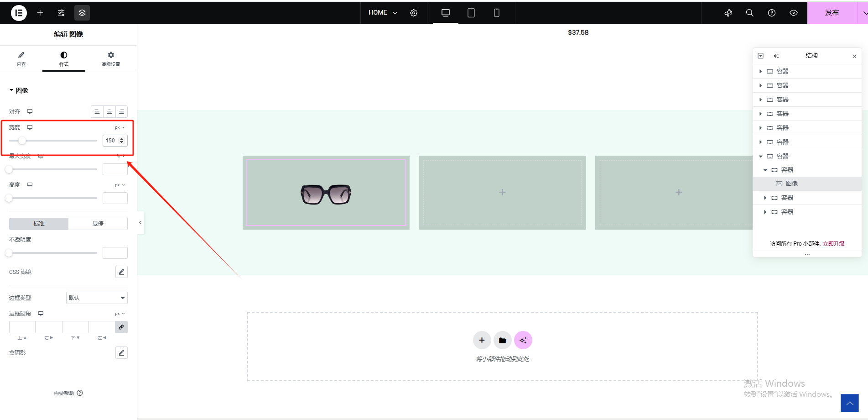
Task: Open the 高级设置 tab
Action: 111,59
